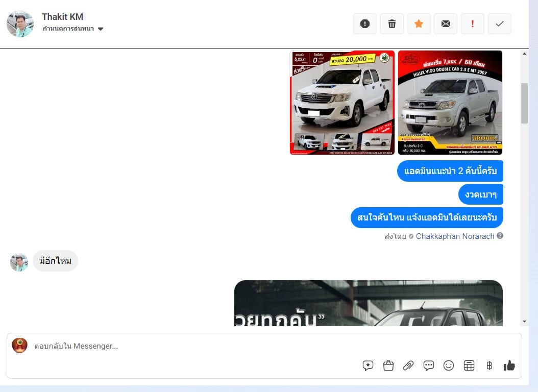Open the table template icon

pos(469,365)
